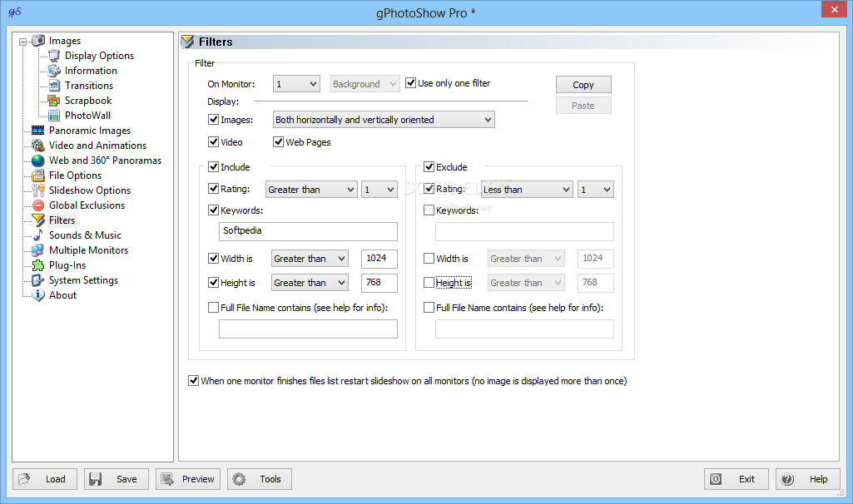Click the question mark icon on the Help button

pyautogui.click(x=787, y=479)
